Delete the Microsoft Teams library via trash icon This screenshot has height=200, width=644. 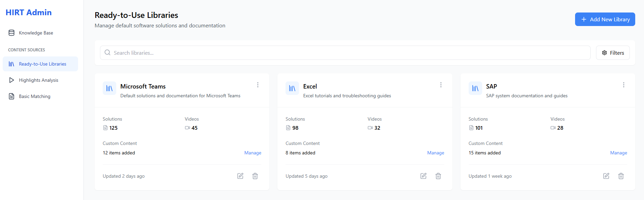pos(255,176)
